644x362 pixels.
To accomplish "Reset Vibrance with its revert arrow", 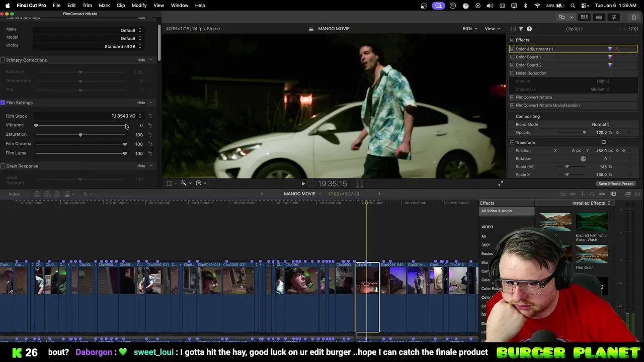I will tap(150, 125).
